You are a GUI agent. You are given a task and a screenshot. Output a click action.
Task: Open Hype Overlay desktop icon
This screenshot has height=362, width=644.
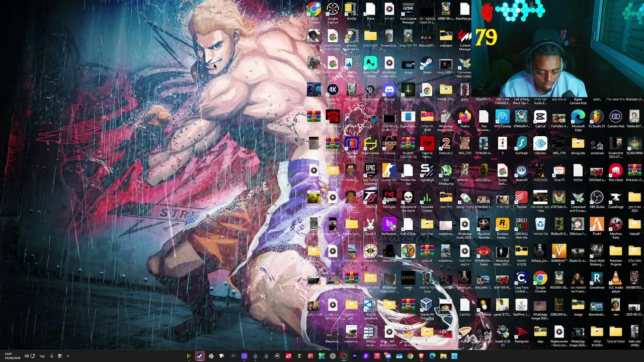(370, 147)
